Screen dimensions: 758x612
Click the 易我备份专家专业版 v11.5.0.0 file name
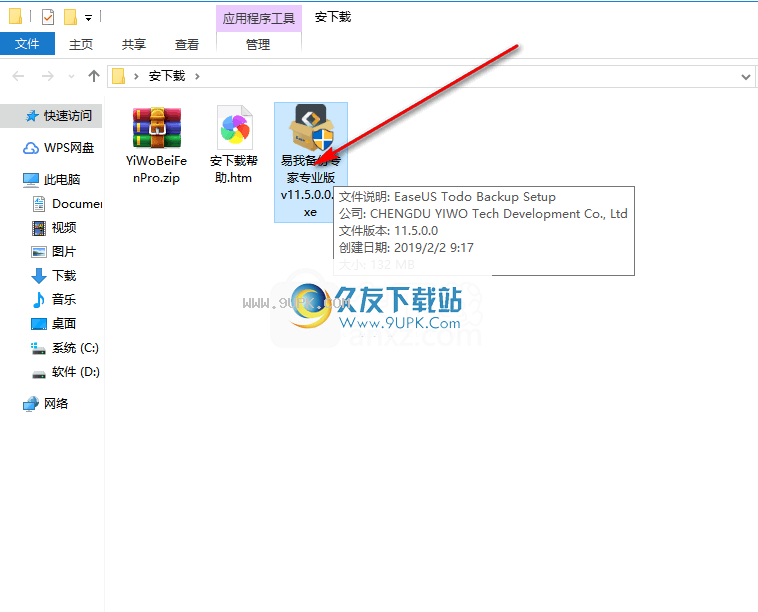tap(308, 186)
